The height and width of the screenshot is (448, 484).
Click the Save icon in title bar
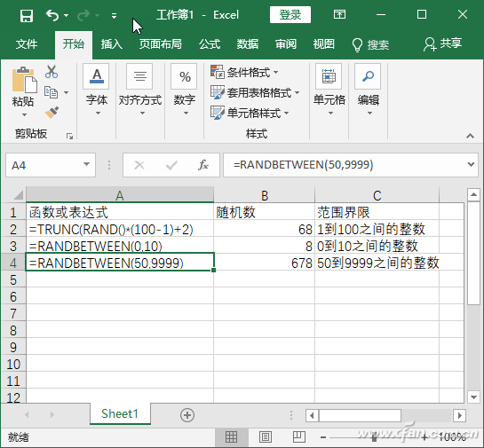click(27, 15)
